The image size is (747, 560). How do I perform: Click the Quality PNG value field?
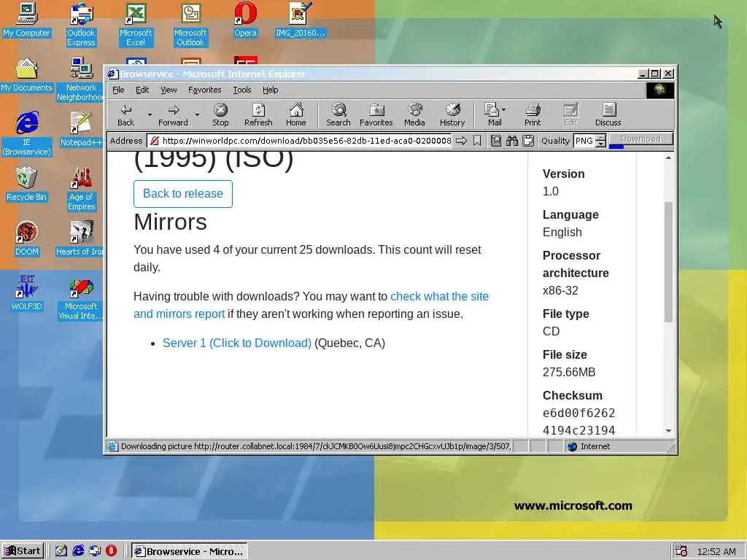point(584,141)
